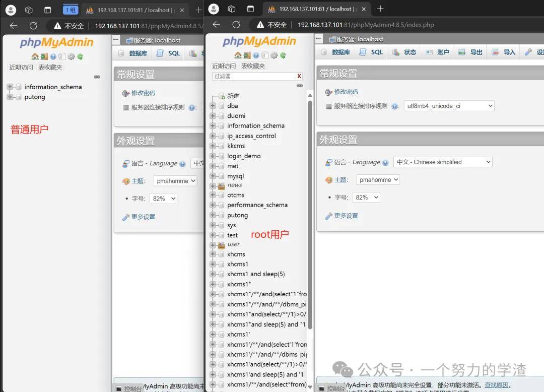Click 修改密码 link in right window
Image resolution: width=544 pixels, height=392 pixels.
[346, 92]
